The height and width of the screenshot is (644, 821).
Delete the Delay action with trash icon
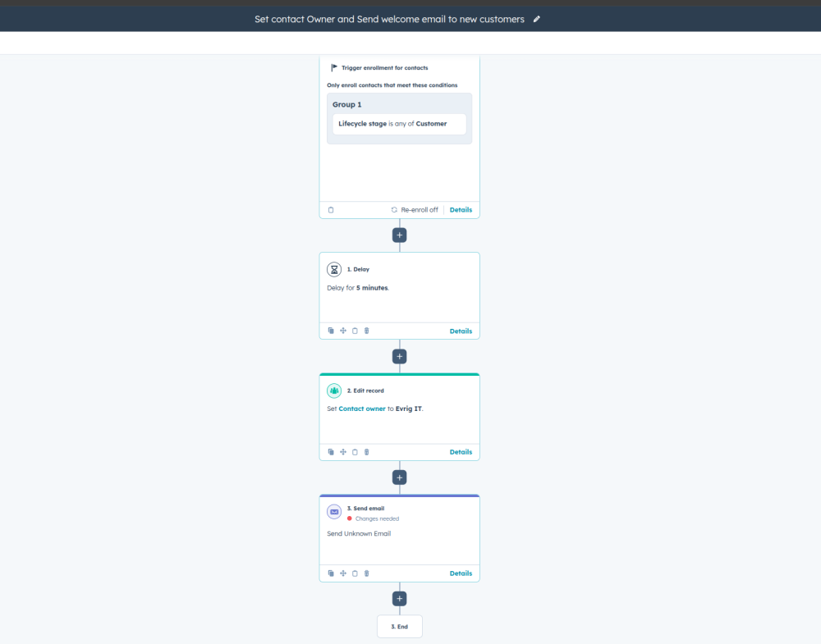click(x=367, y=331)
